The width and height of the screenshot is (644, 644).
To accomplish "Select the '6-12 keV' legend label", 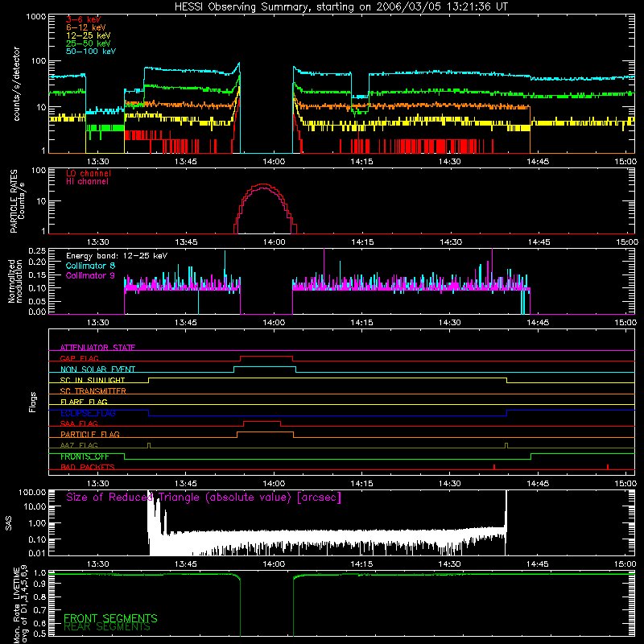I will 86,27.
